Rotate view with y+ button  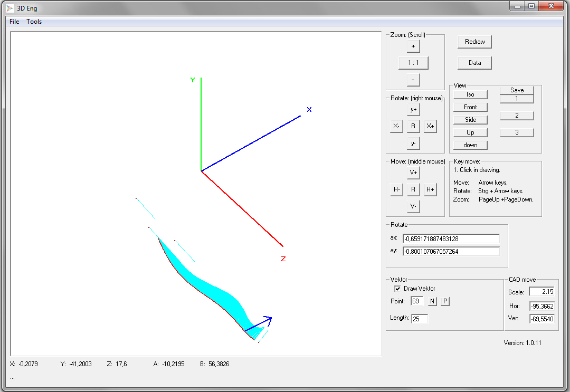pyautogui.click(x=413, y=110)
